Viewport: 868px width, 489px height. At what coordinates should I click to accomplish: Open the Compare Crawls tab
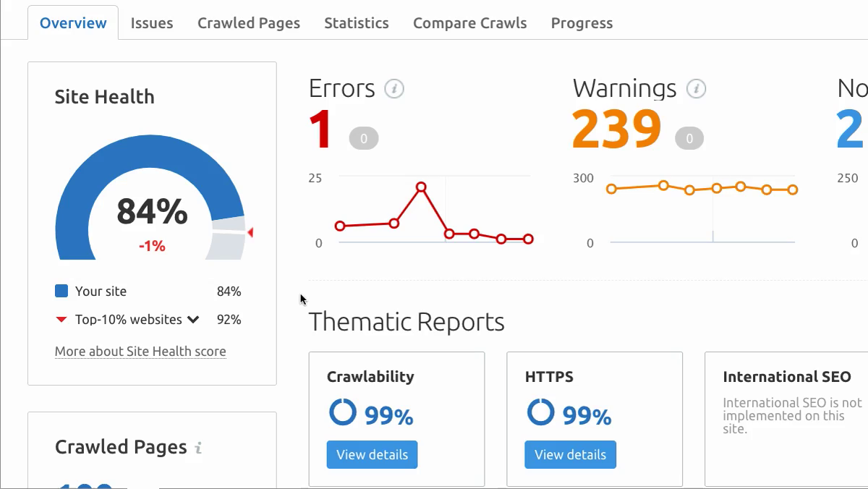pos(469,22)
